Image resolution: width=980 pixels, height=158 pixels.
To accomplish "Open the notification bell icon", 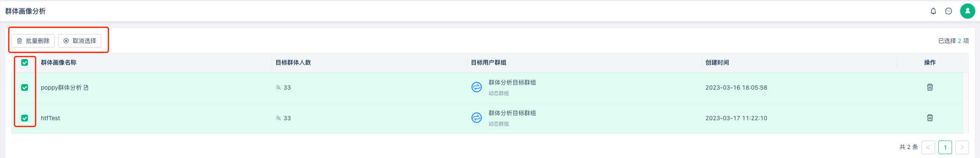I will point(933,11).
